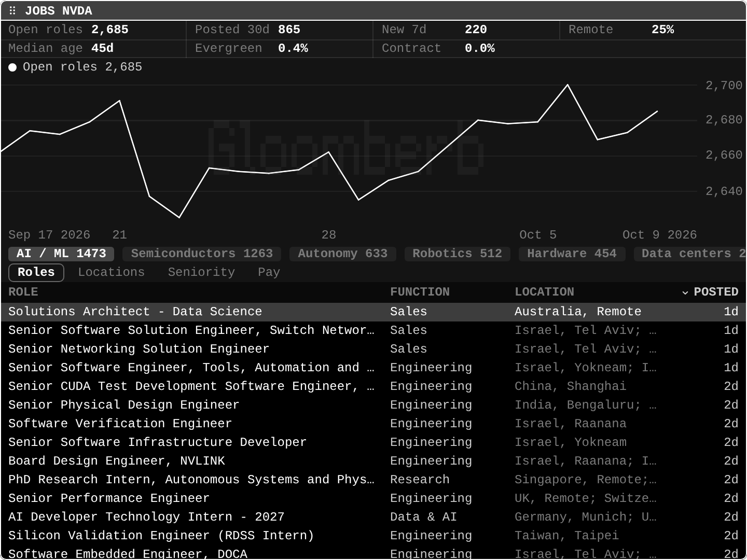Select the Senior Performance Engineer role
This screenshot has width=747, height=560.
coord(374,498)
